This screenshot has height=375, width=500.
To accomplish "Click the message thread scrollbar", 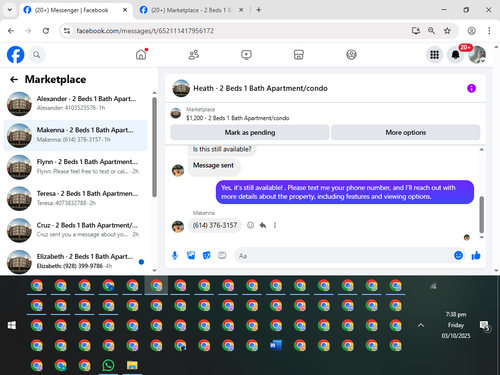I will click(x=481, y=214).
